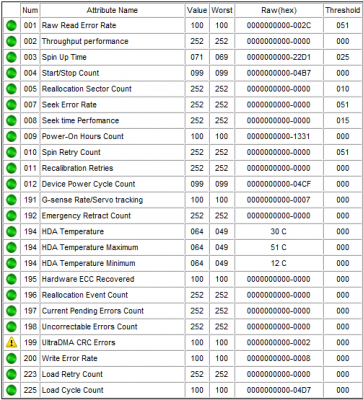The height and width of the screenshot is (400, 363).
Task: Click raw value 0000000000-0008
Action: point(279,358)
